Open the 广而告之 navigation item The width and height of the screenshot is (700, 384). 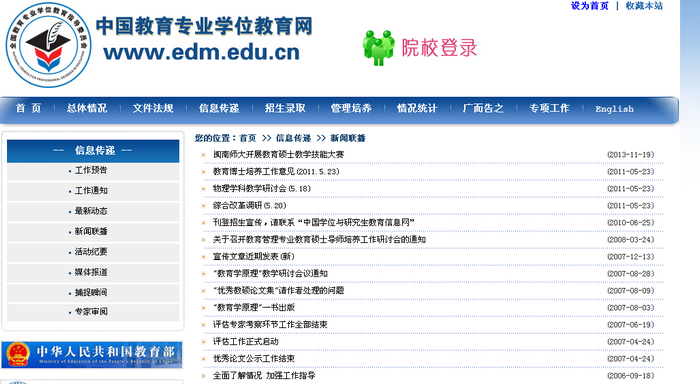(483, 108)
